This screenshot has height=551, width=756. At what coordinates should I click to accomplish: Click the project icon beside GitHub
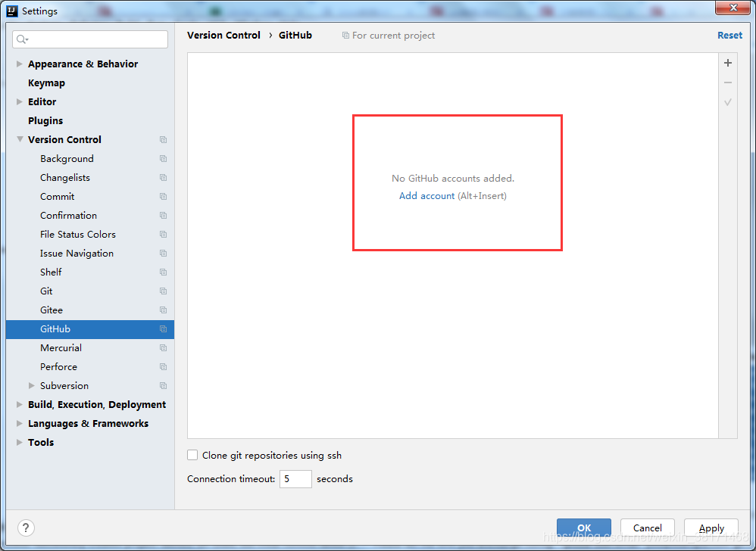tap(163, 329)
